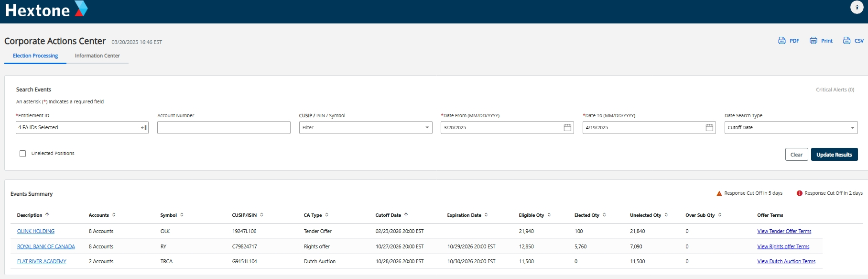This screenshot has height=279, width=868.
Task: Check the Unelected Positions checkbox
Action: click(x=22, y=154)
